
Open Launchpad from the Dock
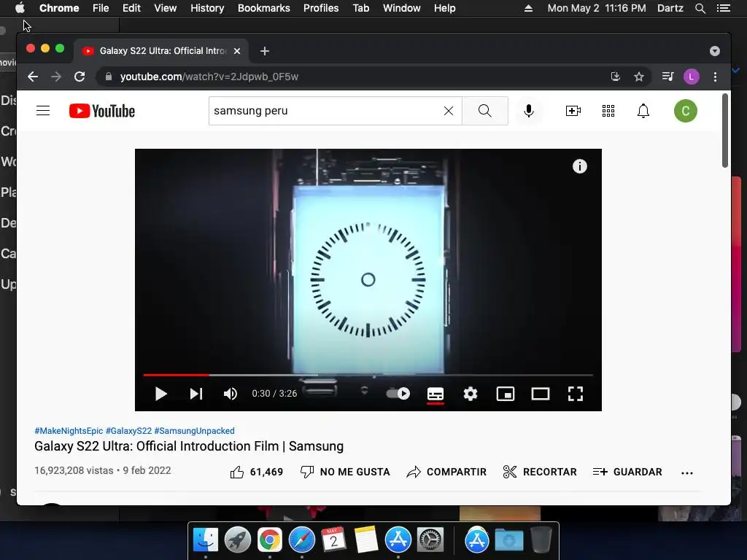237,540
